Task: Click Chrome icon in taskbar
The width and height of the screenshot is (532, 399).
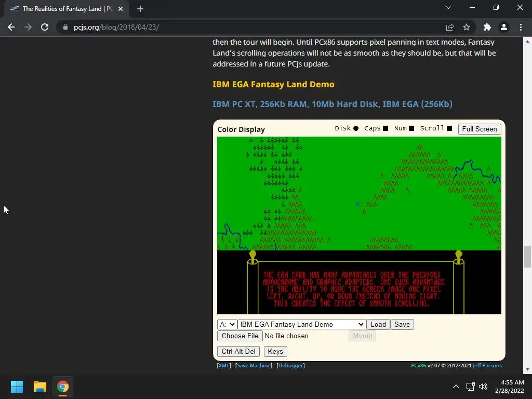Action: pos(62,387)
